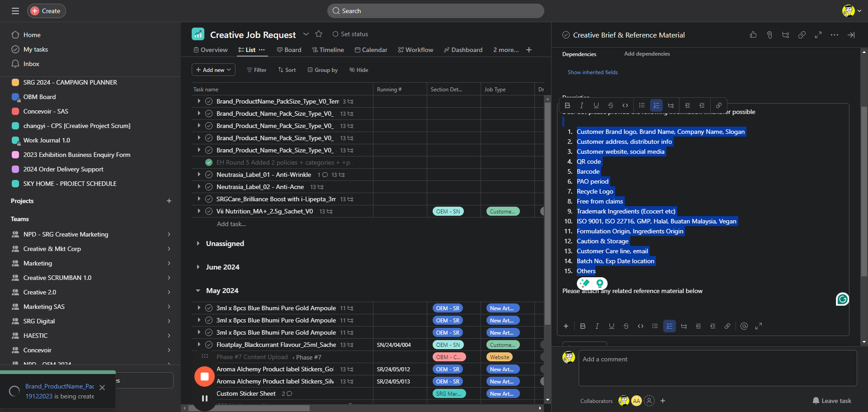Star the Creative Job Request project

(319, 34)
